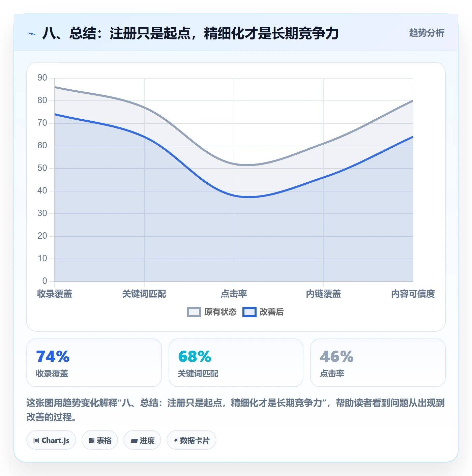This screenshot has height=476, width=472.
Task: Click the 内链覆盖 x-axis label
Action: click(323, 294)
